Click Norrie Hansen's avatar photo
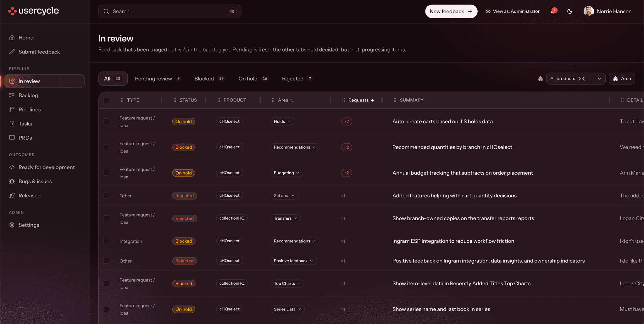This screenshot has width=644, height=324. pyautogui.click(x=589, y=11)
